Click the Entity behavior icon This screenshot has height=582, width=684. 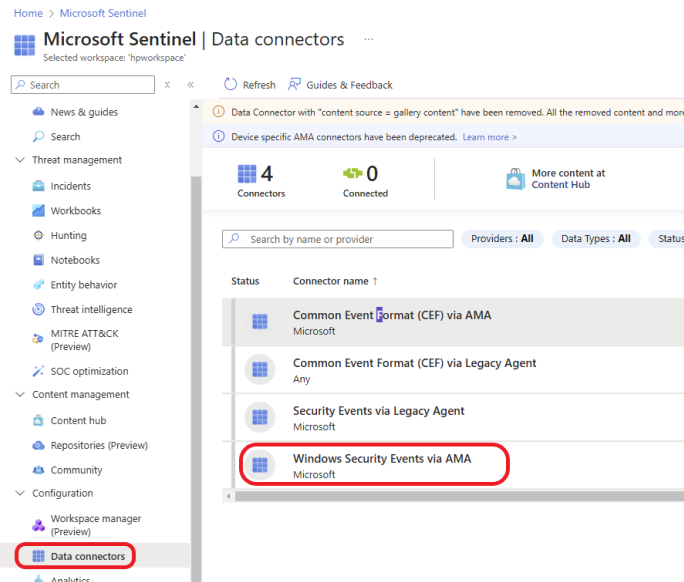tap(38, 284)
